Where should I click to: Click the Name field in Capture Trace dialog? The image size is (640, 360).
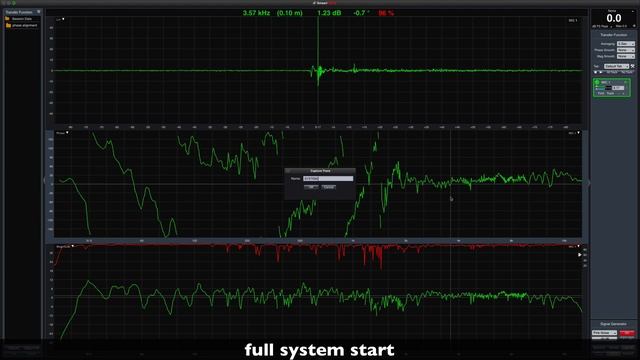point(328,179)
